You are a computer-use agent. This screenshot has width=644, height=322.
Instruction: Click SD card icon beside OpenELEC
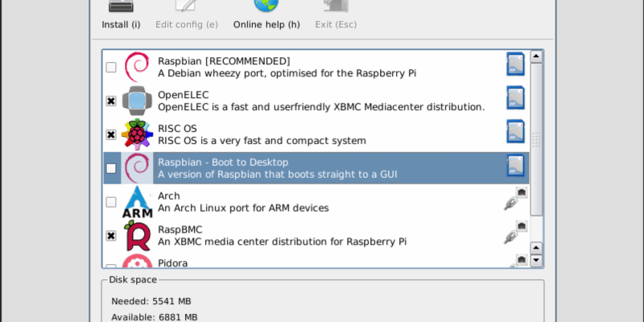(515, 99)
